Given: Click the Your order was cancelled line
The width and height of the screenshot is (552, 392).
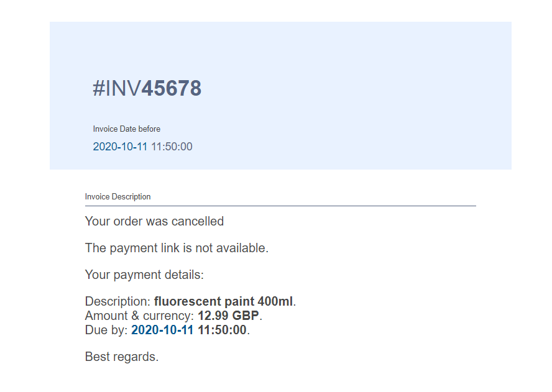Looking at the screenshot, I should pos(154,221).
